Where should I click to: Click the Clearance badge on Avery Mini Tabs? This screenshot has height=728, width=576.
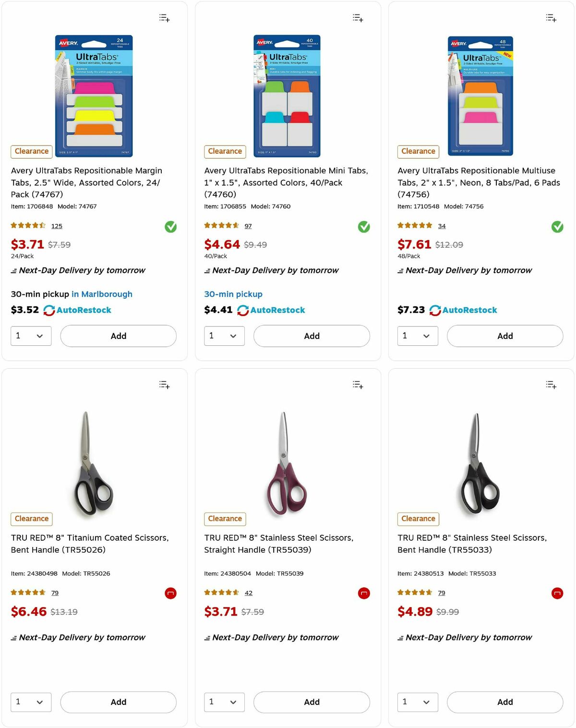point(225,151)
